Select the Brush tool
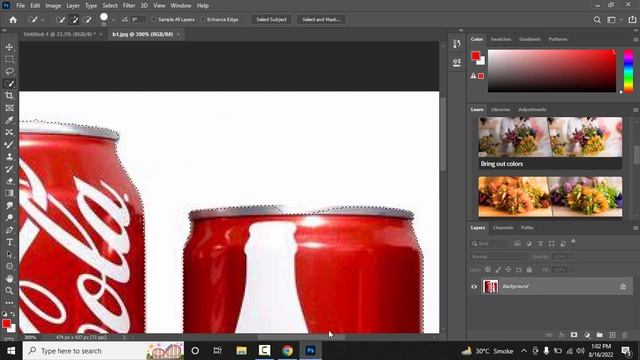Screen dimensions: 640x360 coord(9,145)
